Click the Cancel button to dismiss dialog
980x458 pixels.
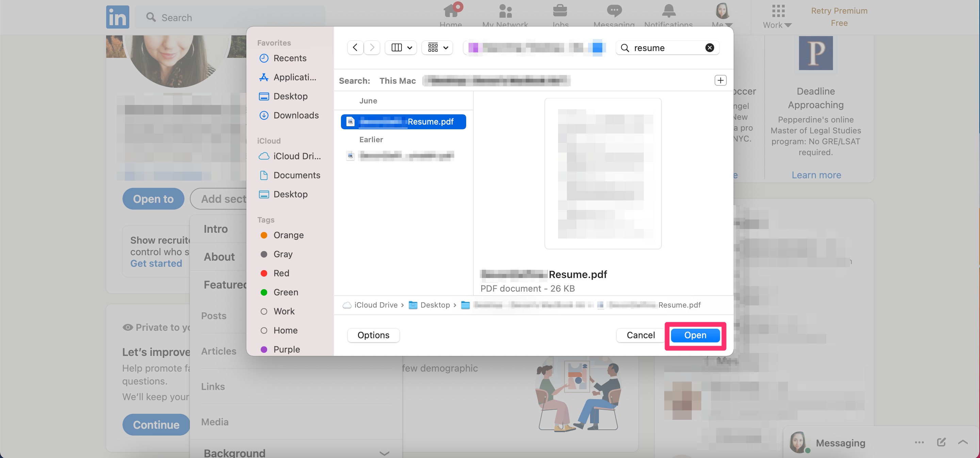[x=641, y=335]
